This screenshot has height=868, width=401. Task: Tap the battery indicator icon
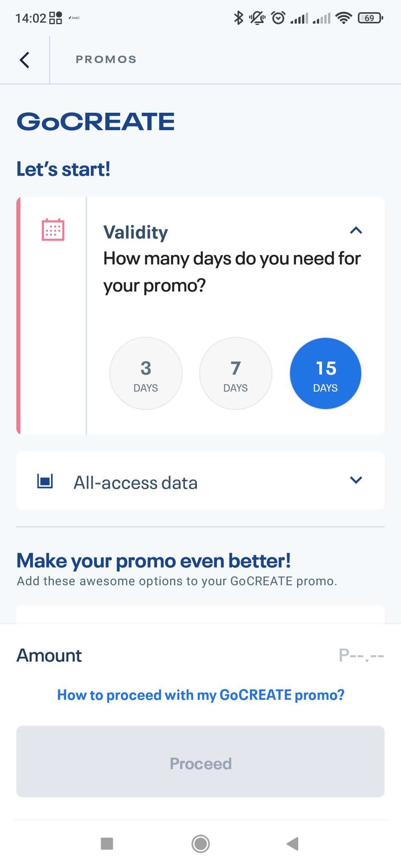click(x=370, y=18)
